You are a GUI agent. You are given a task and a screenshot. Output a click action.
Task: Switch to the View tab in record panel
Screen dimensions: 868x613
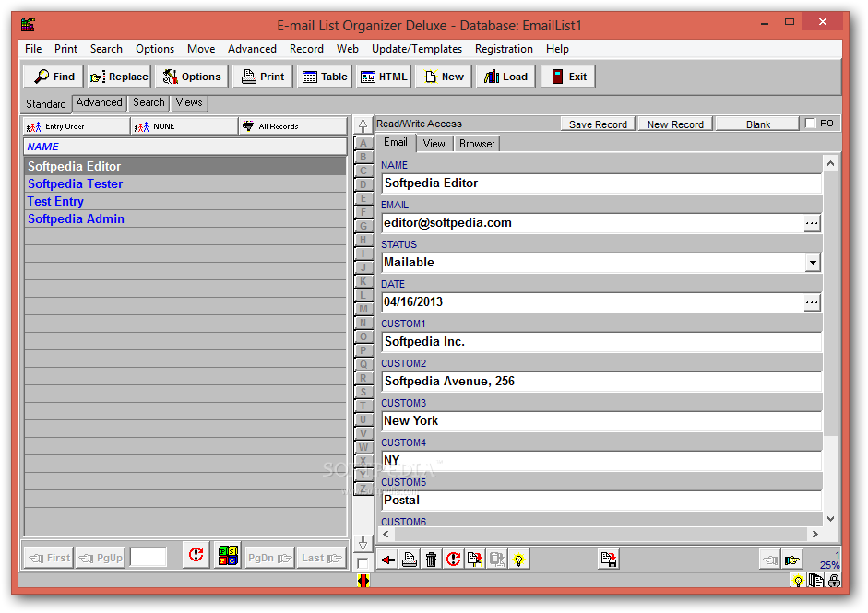click(434, 144)
